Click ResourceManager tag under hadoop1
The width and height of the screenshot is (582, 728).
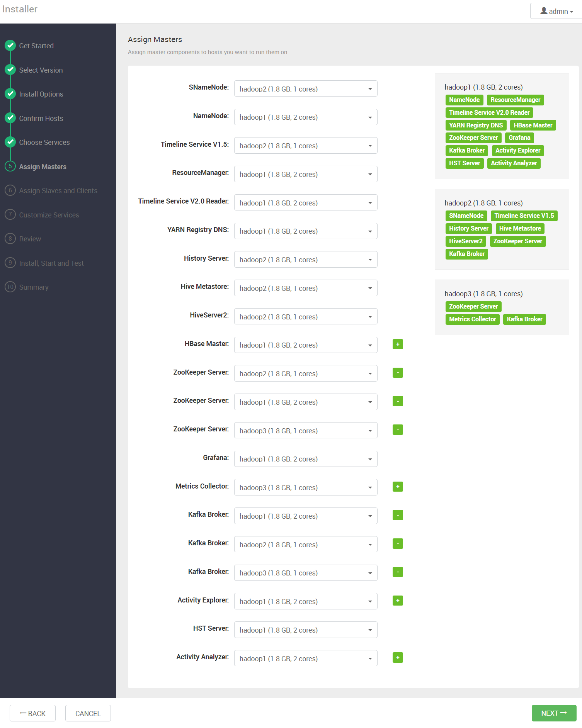tap(515, 100)
